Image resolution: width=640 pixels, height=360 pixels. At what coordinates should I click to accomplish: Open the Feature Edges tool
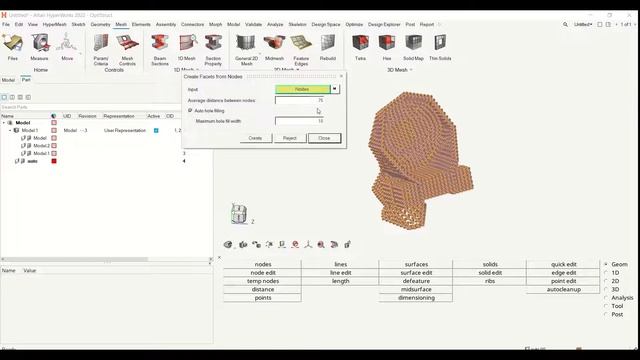[301, 49]
